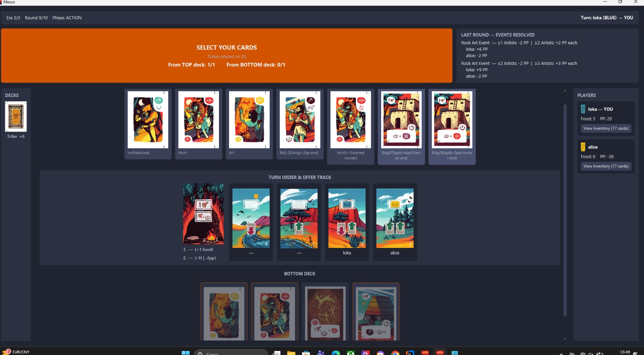Click the 'loka: +9 PP' event result
Screen dimensions: 644x355
tap(477, 70)
